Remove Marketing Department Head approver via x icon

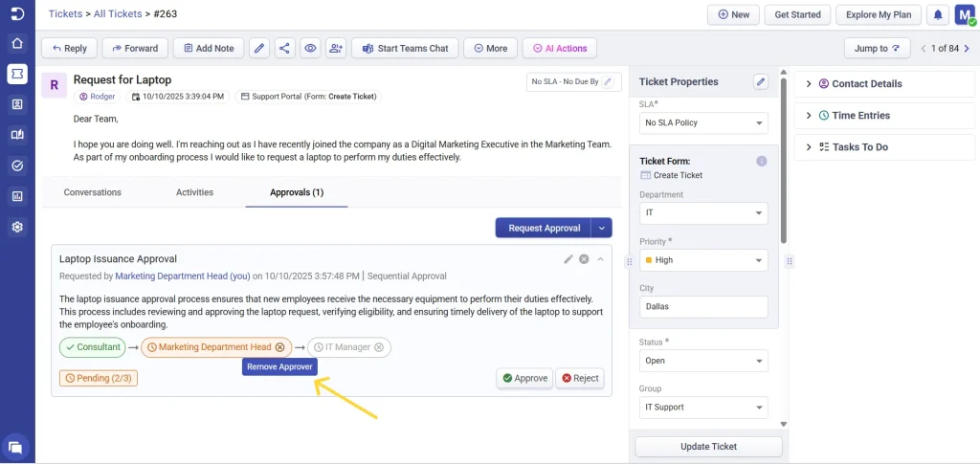[x=279, y=347]
